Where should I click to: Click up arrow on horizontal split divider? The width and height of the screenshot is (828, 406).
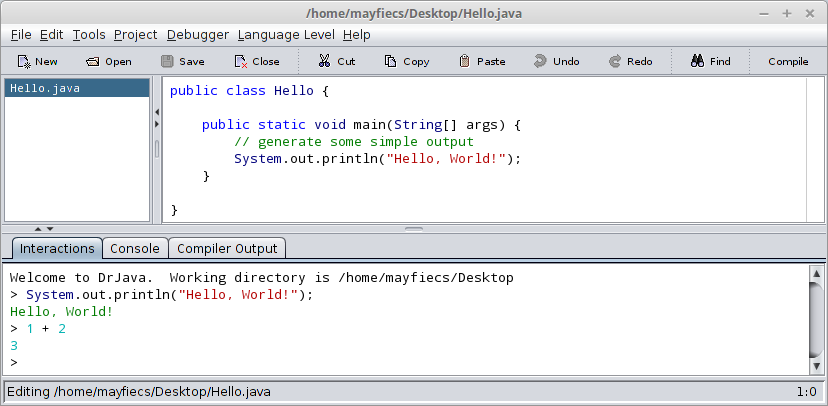(37, 229)
